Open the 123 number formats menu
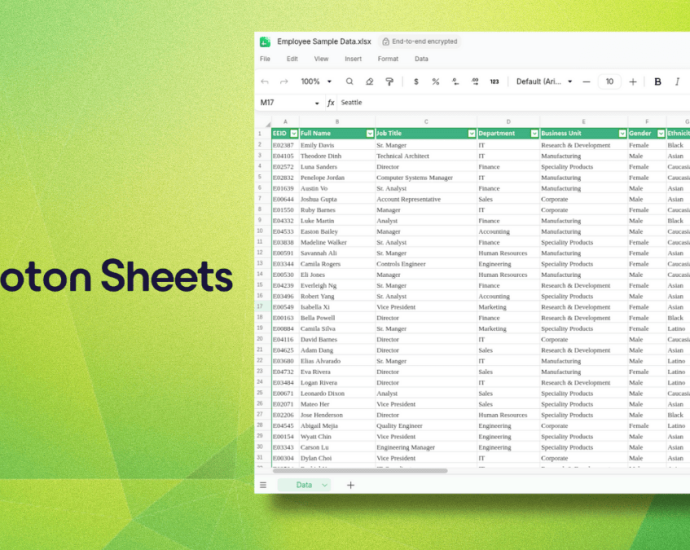 [495, 81]
